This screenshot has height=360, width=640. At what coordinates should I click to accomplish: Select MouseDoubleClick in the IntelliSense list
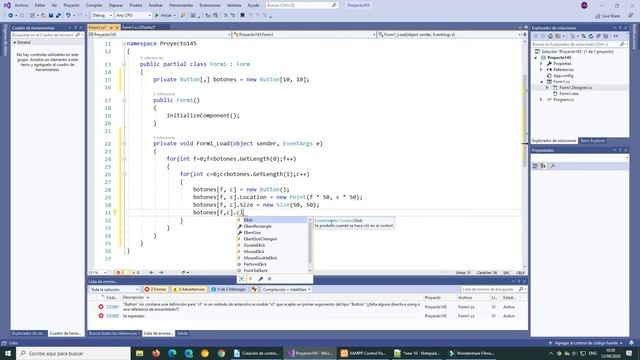(272, 258)
